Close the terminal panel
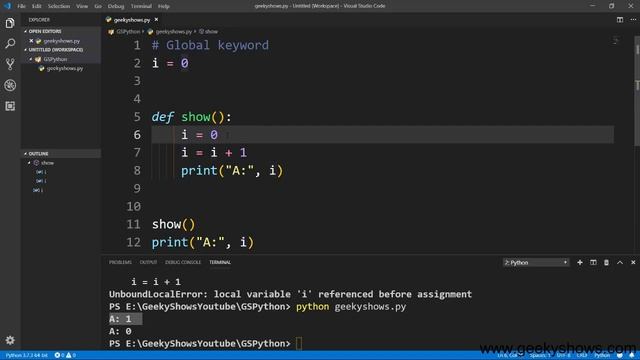 tap(633, 262)
